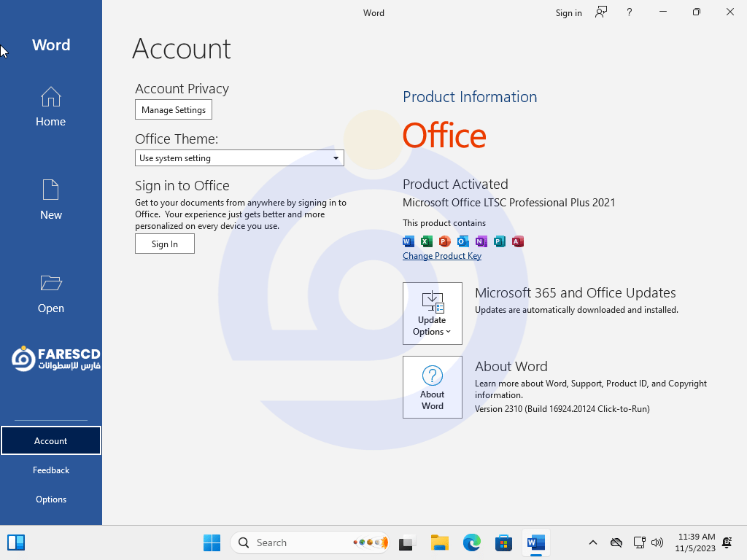
Task: Open the Change Product Key link
Action: click(442, 256)
